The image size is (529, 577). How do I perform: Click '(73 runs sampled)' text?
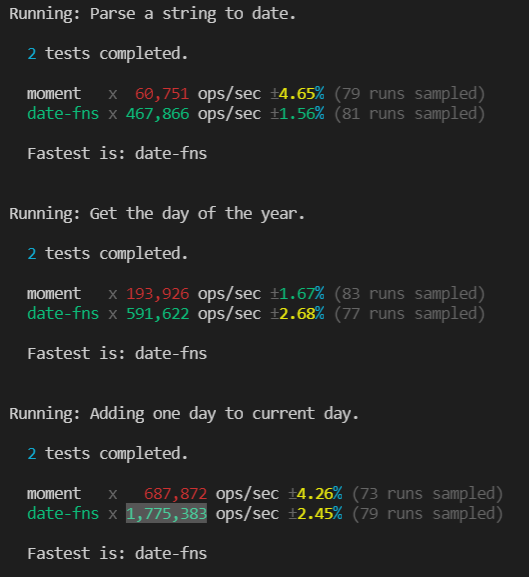tap(428, 493)
